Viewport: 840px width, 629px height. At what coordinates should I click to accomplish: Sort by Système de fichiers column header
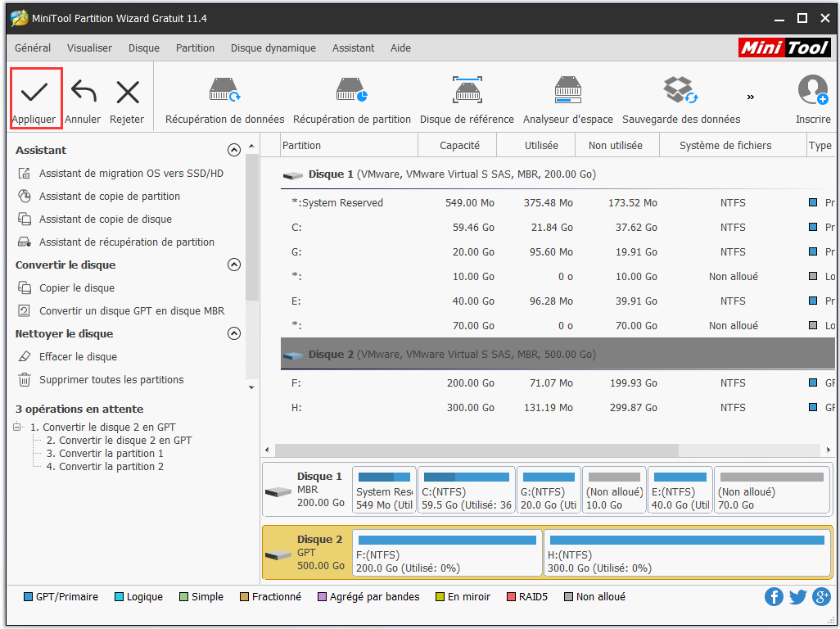pos(733,145)
